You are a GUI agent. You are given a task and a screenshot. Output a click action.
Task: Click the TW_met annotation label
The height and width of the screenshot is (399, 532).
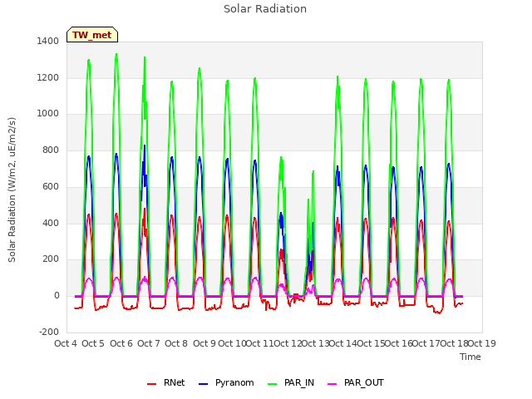pos(92,35)
